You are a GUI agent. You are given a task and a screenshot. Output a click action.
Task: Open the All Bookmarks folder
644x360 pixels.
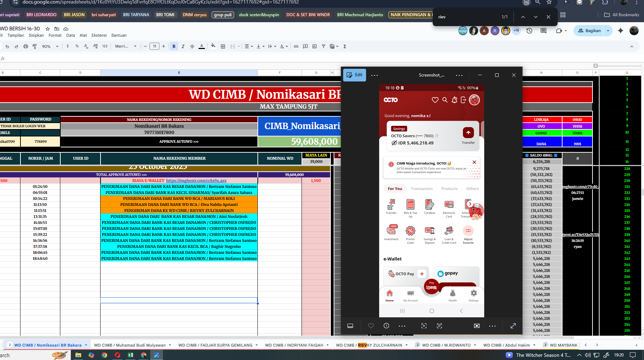click(x=622, y=15)
